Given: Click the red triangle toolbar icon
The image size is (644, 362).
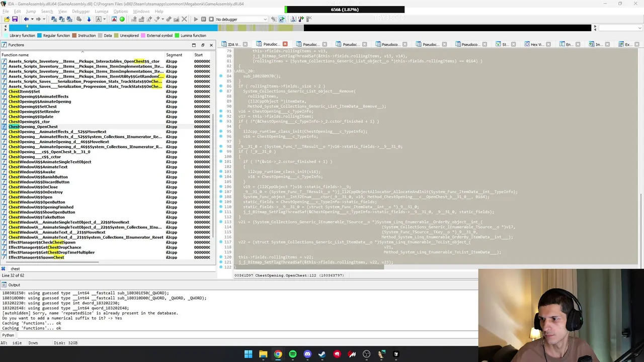Looking at the screenshot, I should [114, 19].
